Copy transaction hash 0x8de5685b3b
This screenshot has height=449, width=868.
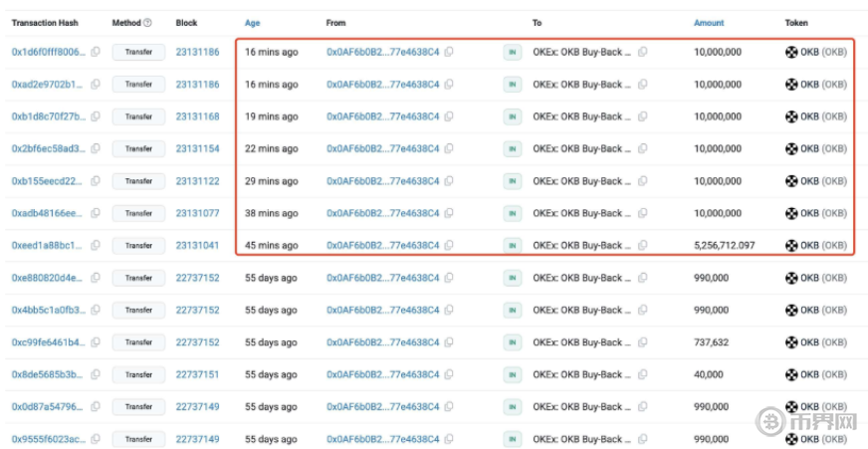pyautogui.click(x=96, y=375)
